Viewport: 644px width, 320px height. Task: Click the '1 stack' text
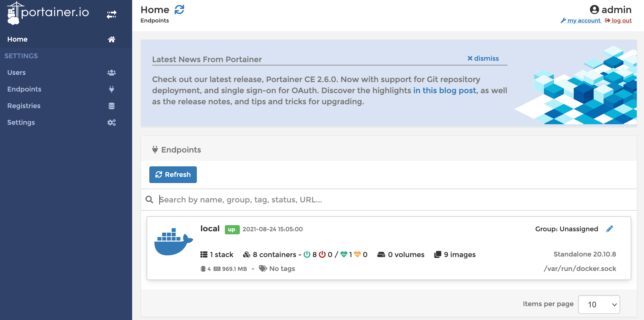222,255
